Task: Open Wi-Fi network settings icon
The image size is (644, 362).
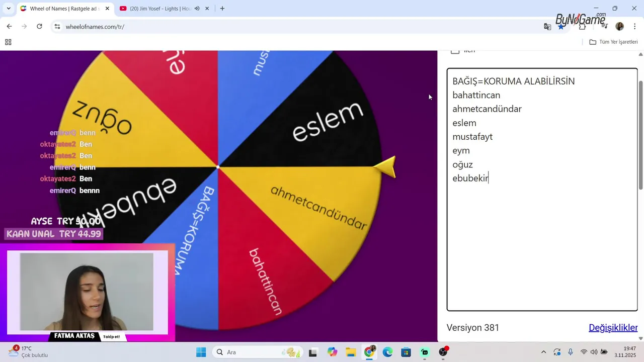Action: coord(584,352)
